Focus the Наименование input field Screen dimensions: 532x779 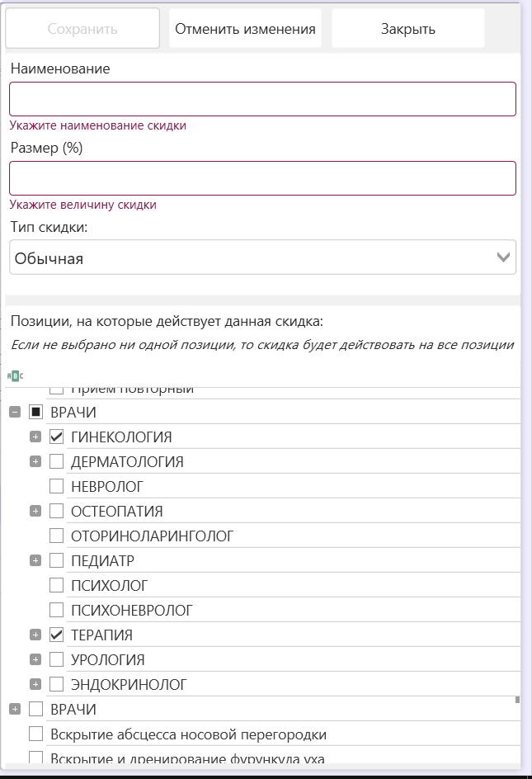[263, 99]
